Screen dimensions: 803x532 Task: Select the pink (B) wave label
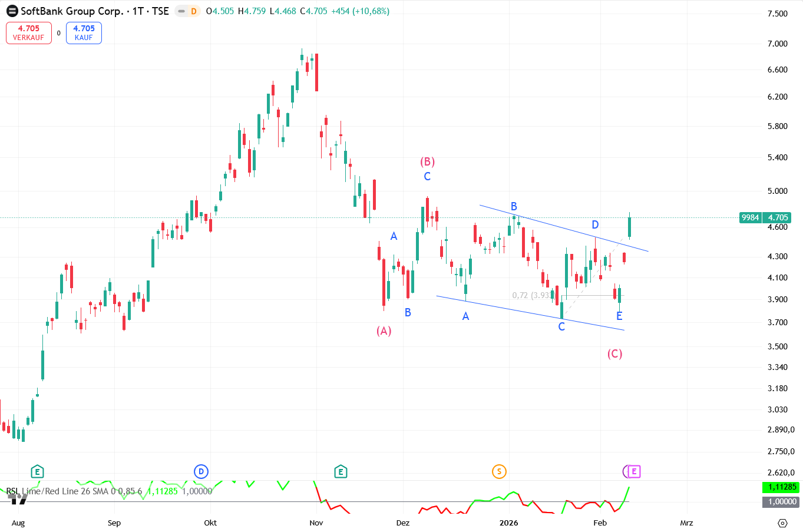pyautogui.click(x=427, y=161)
